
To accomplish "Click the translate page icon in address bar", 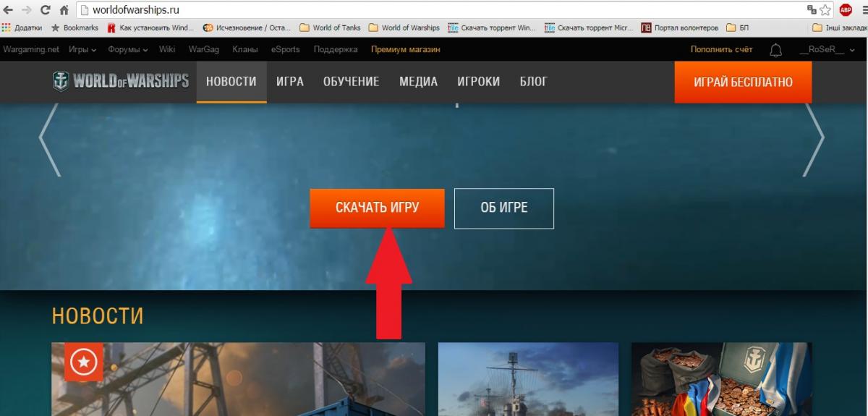I will click(x=811, y=10).
